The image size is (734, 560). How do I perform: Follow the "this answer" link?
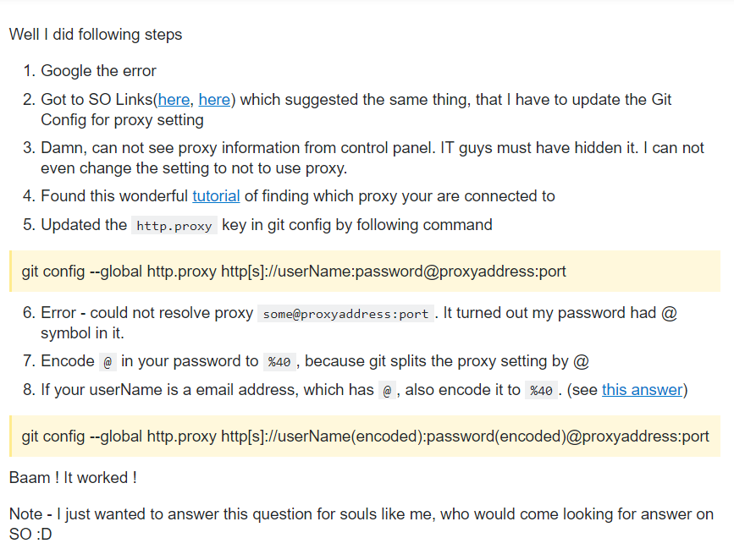pos(643,390)
